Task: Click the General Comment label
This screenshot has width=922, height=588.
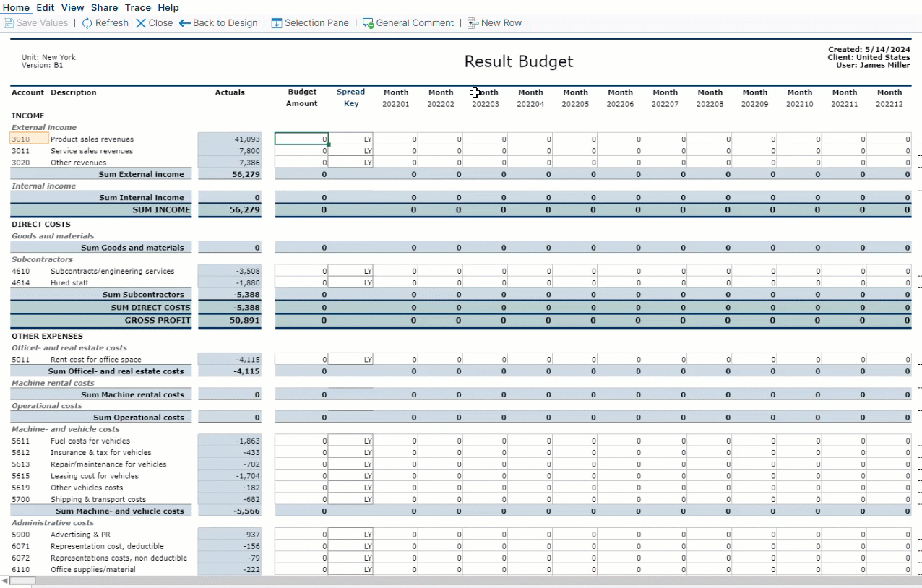Action: click(x=415, y=23)
